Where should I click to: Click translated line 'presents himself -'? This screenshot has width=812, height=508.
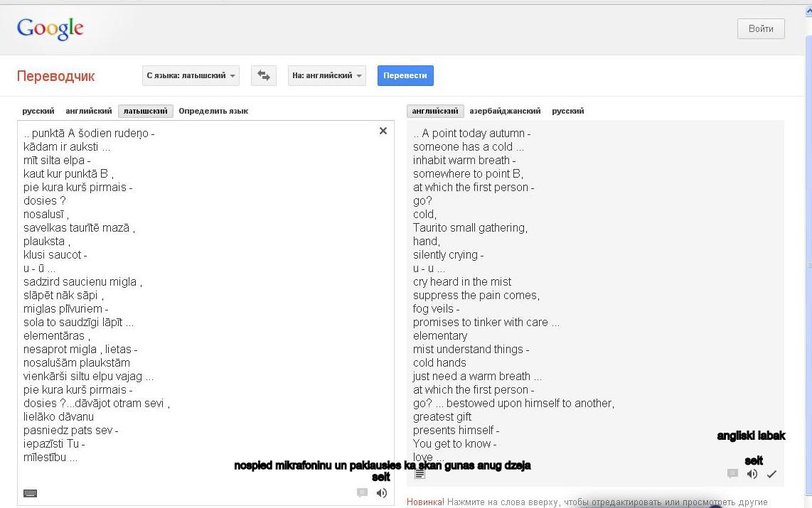pyautogui.click(x=456, y=431)
